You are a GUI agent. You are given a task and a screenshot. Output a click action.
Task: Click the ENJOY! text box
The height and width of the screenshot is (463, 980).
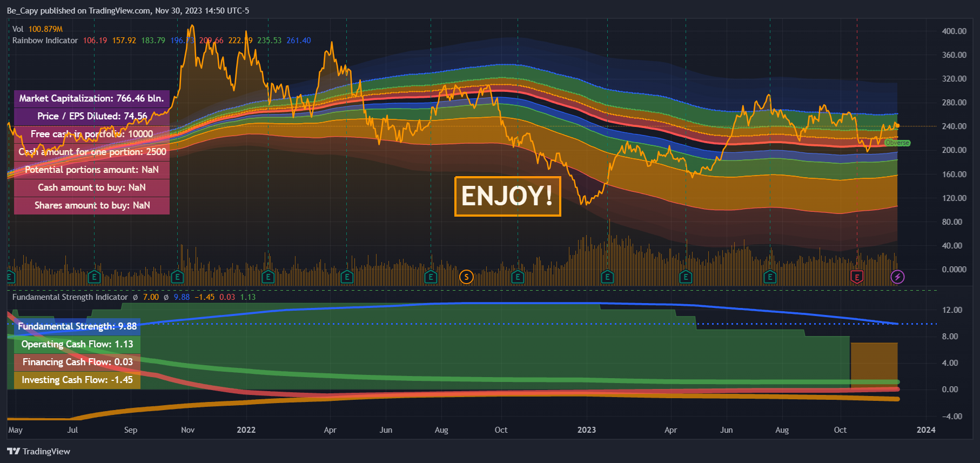pyautogui.click(x=507, y=196)
